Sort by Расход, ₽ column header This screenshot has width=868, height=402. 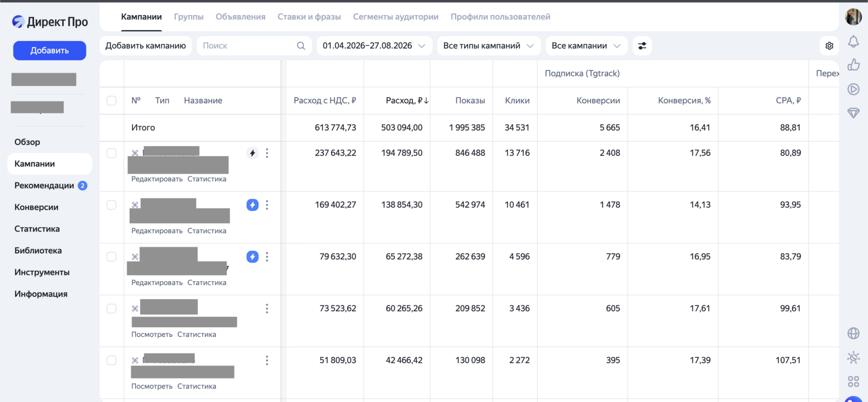407,100
